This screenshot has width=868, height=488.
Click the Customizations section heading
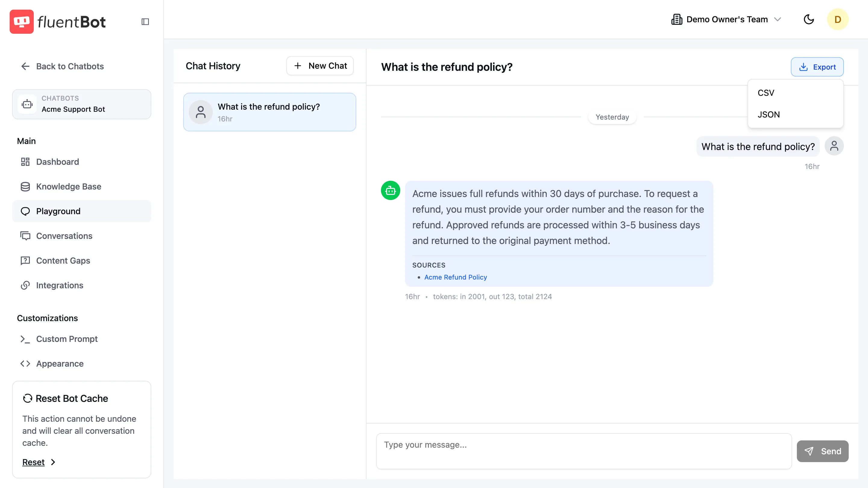pos(47,318)
